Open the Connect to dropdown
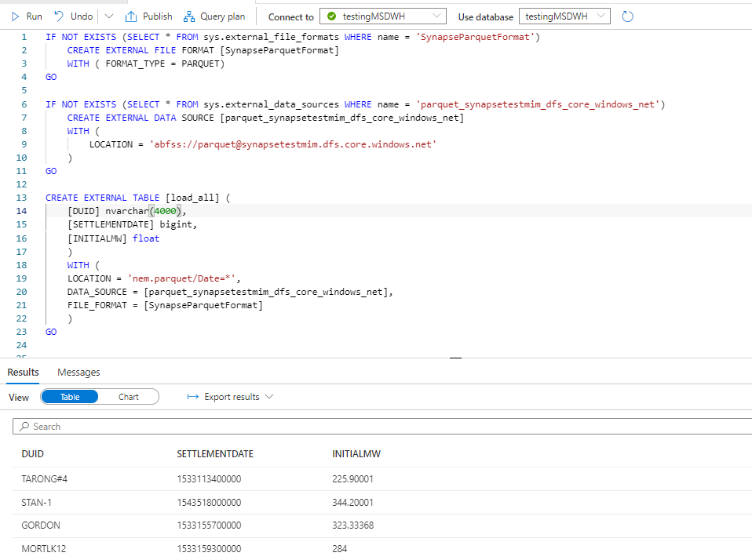 click(437, 16)
